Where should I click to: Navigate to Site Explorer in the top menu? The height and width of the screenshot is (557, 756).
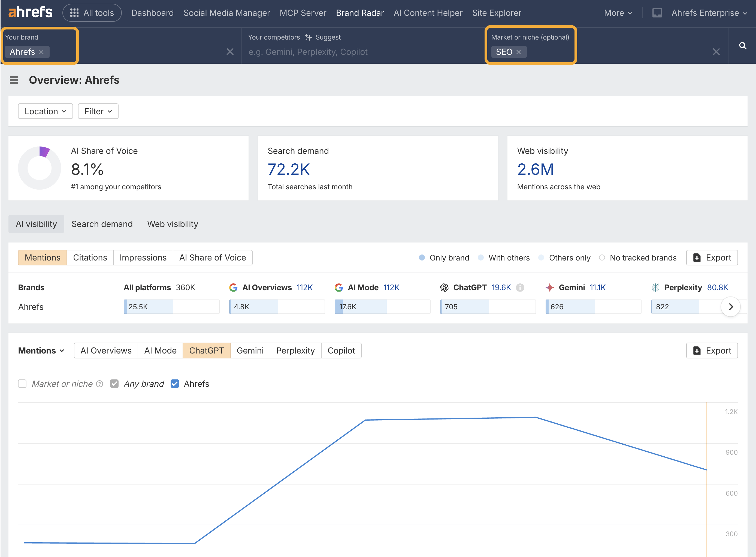pyautogui.click(x=497, y=13)
